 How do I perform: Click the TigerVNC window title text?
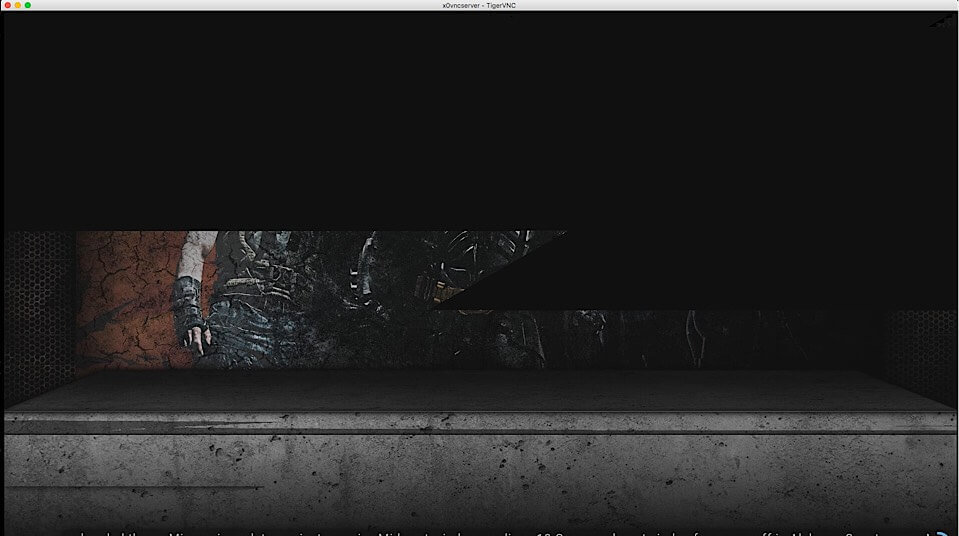pyautogui.click(x=479, y=5)
